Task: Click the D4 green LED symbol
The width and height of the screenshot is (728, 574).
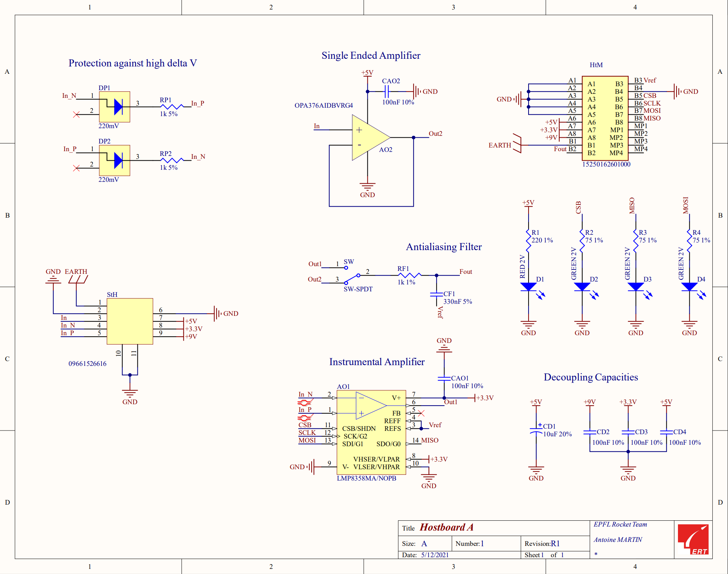Action: [689, 287]
